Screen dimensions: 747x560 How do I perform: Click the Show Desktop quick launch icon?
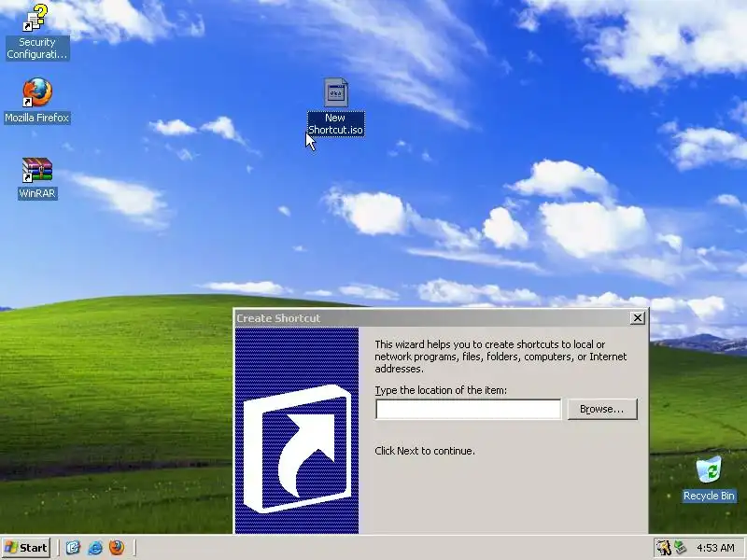click(x=73, y=548)
